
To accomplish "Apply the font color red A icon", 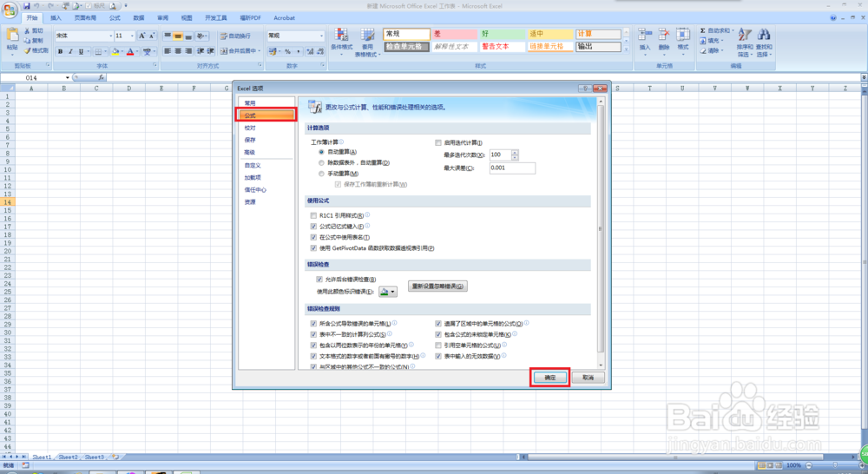I will point(130,51).
